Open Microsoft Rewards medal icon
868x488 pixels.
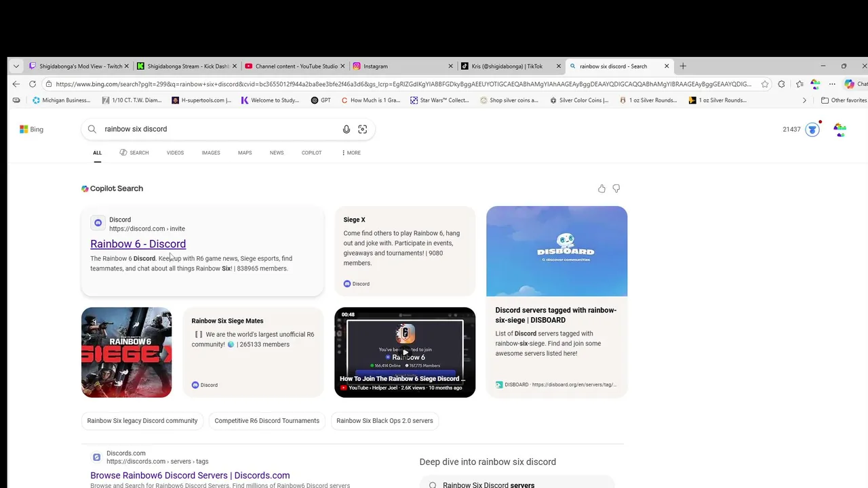coord(812,129)
